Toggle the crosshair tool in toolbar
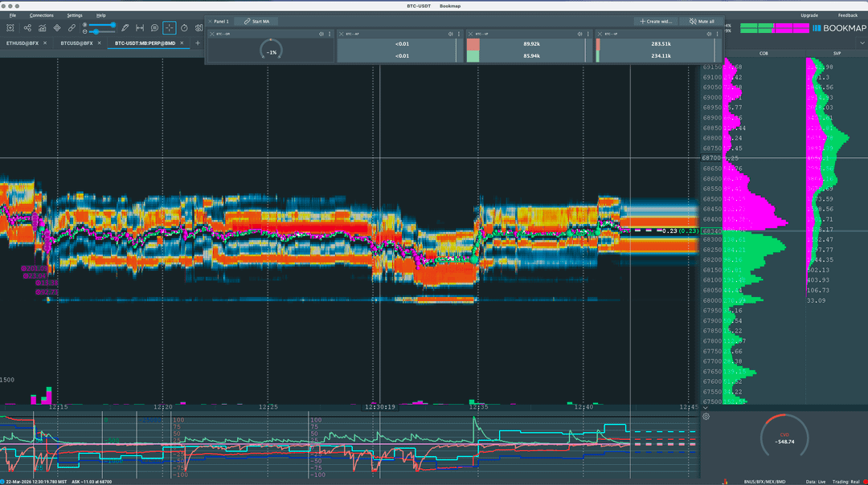This screenshot has height=485, width=868. (170, 28)
